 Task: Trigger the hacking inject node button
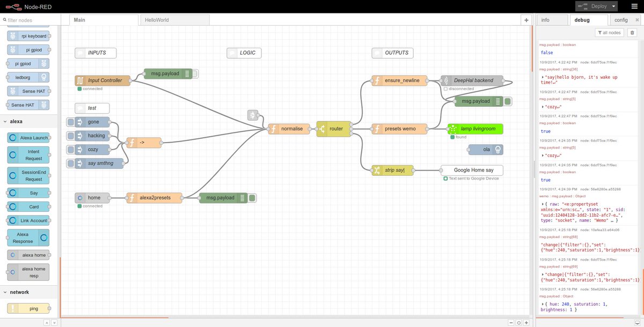70,136
